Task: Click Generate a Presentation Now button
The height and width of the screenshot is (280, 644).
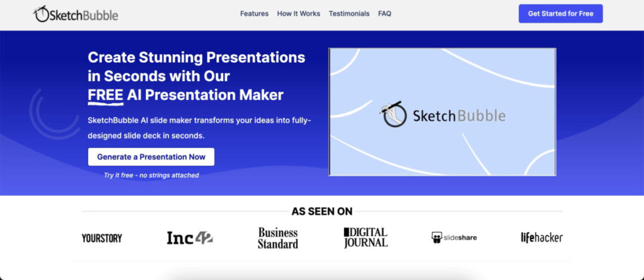Action: tap(151, 157)
